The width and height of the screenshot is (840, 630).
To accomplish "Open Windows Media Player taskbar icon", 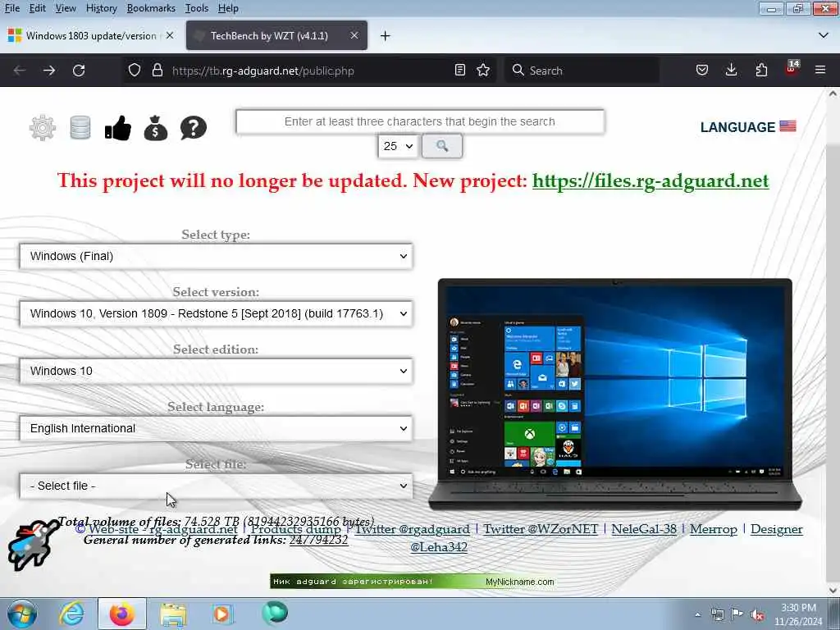I will click(x=221, y=614).
